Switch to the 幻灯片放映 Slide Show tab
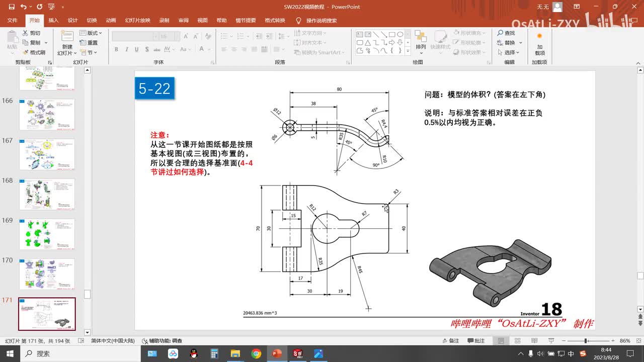644x362 pixels. pyautogui.click(x=138, y=21)
